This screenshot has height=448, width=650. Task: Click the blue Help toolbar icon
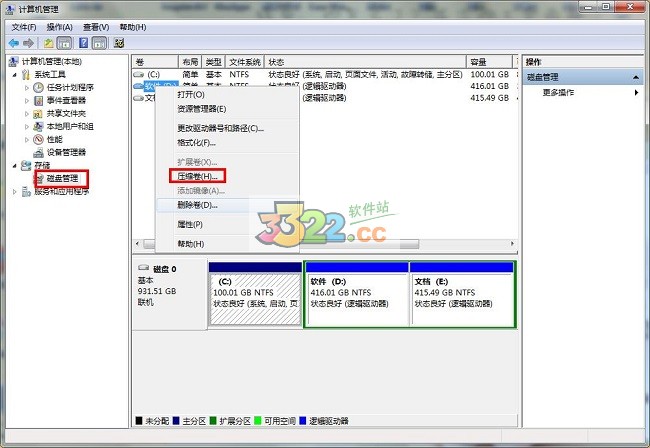[83, 44]
